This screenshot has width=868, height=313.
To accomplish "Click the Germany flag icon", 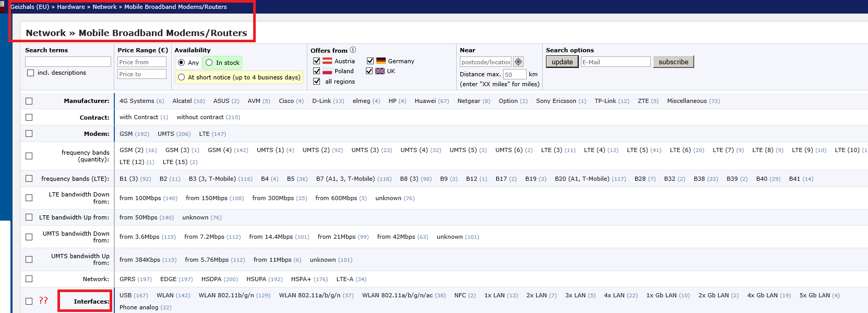I will (x=381, y=61).
